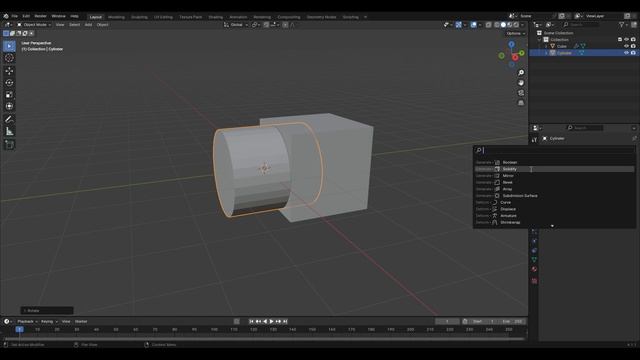Select the Annotate pencil tool
640x360 pixels.
point(9,120)
